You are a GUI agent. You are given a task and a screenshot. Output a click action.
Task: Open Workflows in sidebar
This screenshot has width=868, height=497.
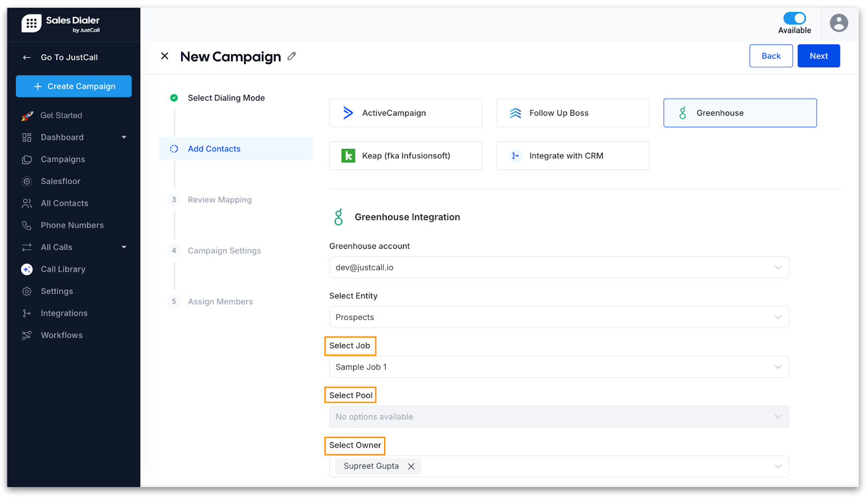(x=62, y=335)
